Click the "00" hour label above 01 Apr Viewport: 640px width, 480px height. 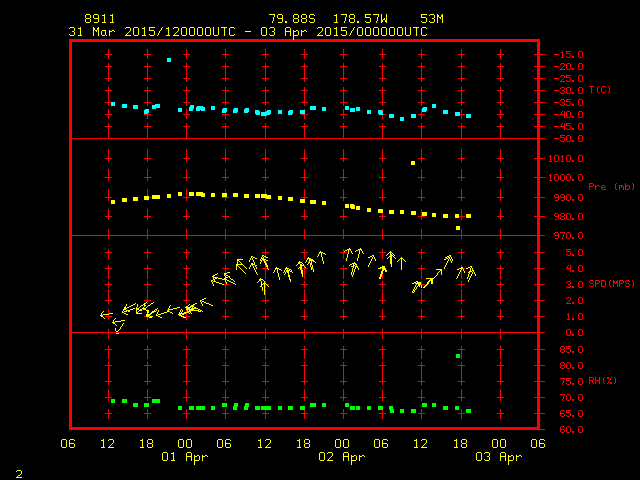(x=185, y=444)
